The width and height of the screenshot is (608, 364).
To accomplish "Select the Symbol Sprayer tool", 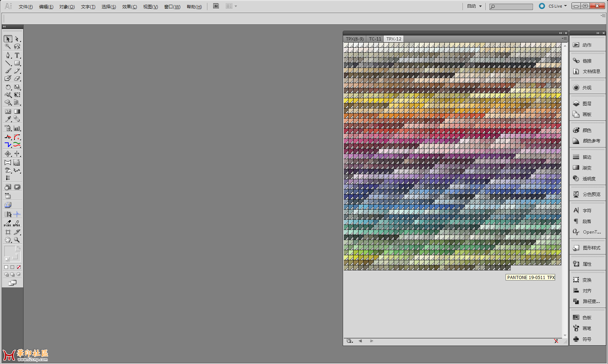I will point(8,128).
